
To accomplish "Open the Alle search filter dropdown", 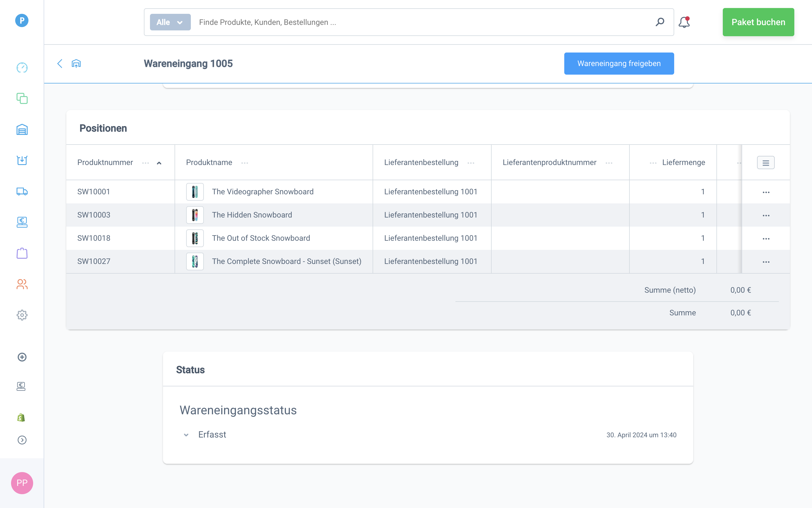I will (170, 22).
